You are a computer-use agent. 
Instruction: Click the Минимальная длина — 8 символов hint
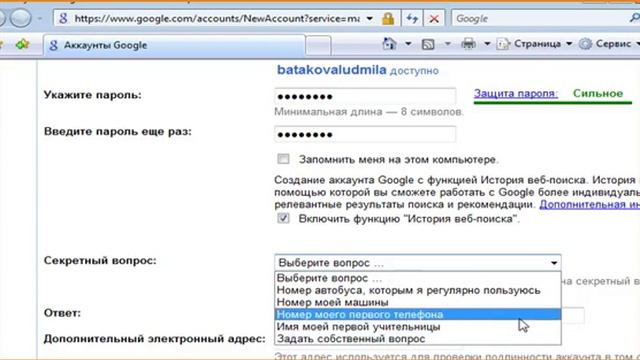[369, 112]
